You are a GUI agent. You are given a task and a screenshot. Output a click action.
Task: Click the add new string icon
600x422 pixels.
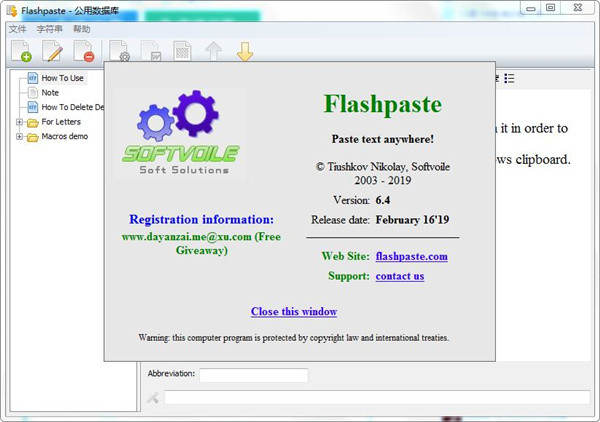tap(21, 51)
